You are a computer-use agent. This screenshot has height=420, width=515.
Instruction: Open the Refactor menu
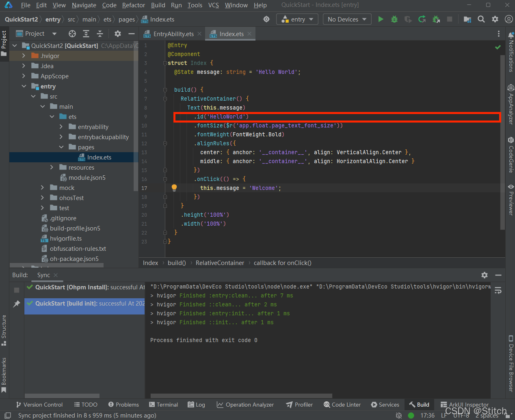point(133,5)
